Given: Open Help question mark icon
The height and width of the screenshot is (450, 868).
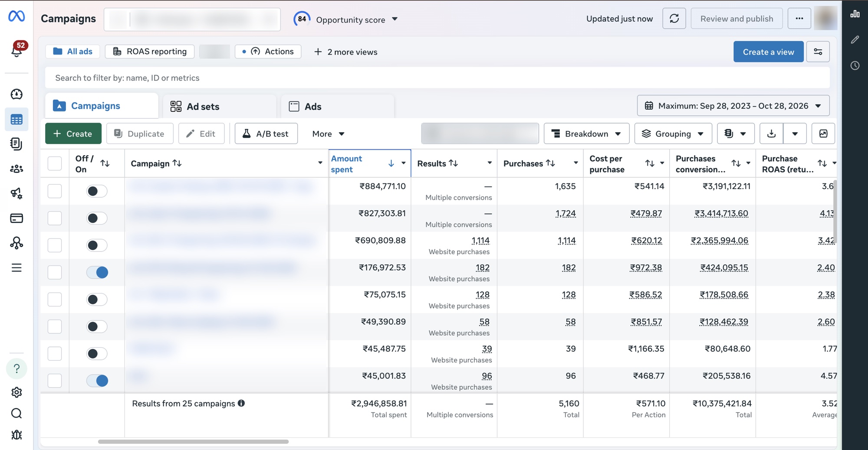Looking at the screenshot, I should (16, 369).
